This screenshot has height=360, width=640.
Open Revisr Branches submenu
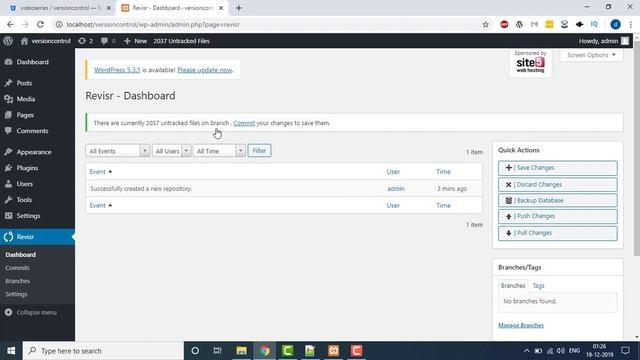18,281
